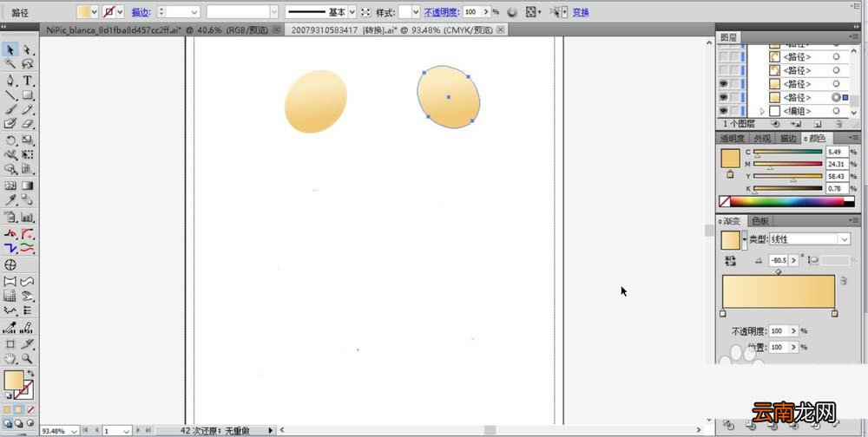The height and width of the screenshot is (437, 868).
Task: Open the stroke weight dropdown
Action: pos(194,11)
